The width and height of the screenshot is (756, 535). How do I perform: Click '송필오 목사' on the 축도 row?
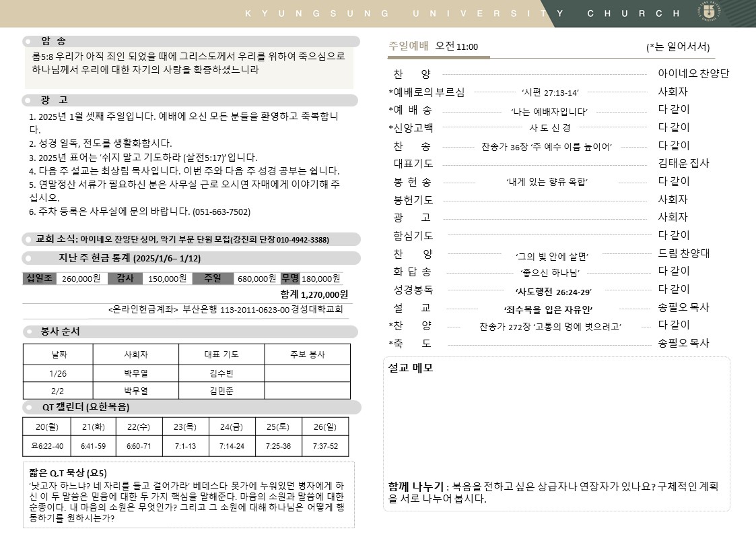pyautogui.click(x=684, y=343)
